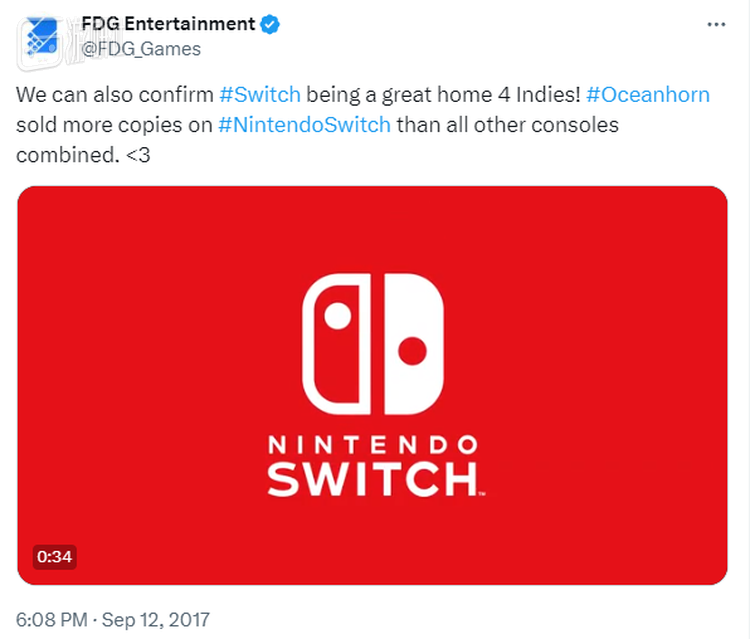750x639 pixels.
Task: Open the FDG Entertainment display name
Action: pyautogui.click(x=166, y=24)
